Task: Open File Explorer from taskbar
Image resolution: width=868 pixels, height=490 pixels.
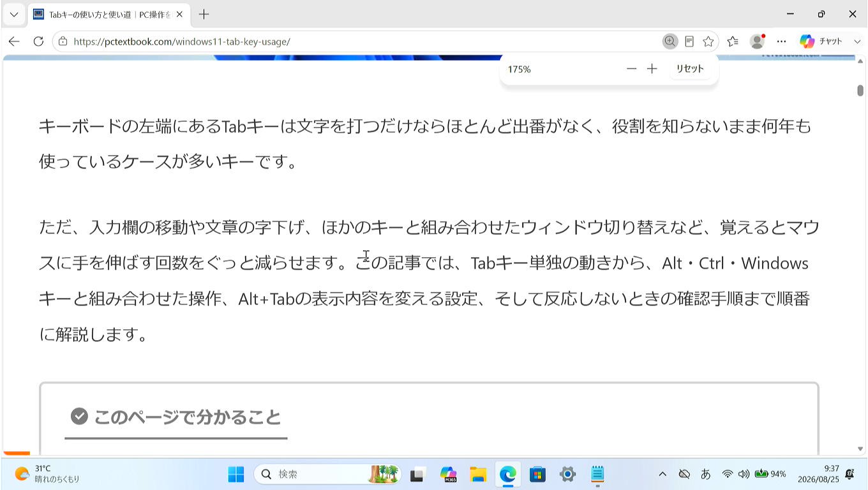Action: [478, 474]
